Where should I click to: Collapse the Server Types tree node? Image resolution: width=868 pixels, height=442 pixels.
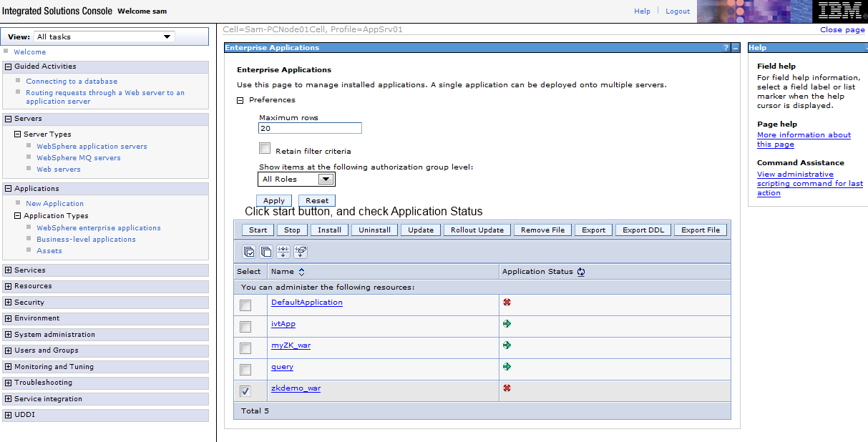18,134
